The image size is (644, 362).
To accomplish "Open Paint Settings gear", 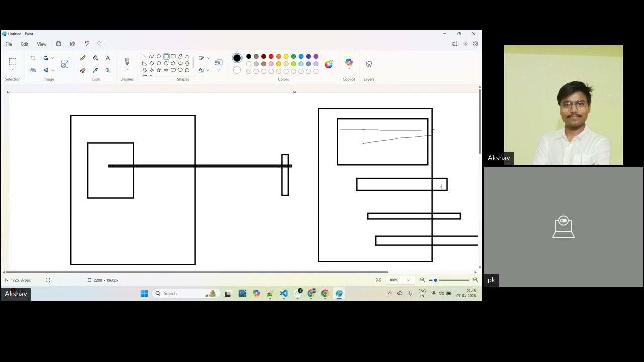I will point(476,44).
